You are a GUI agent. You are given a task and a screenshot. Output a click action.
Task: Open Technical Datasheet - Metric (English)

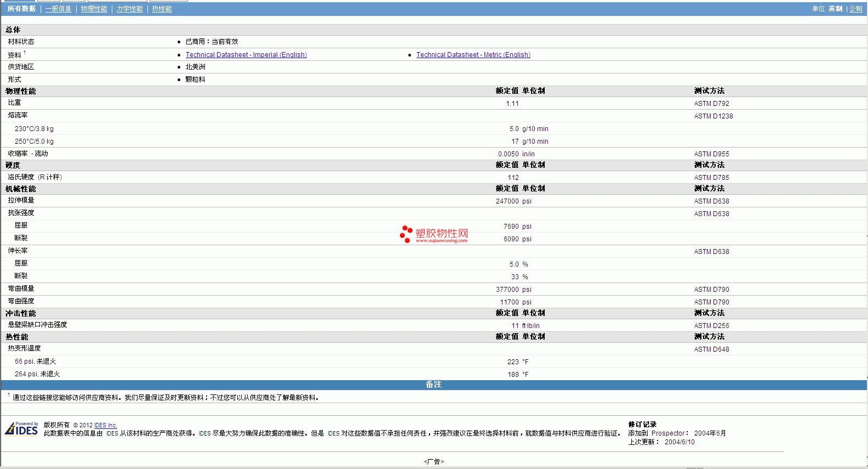473,55
